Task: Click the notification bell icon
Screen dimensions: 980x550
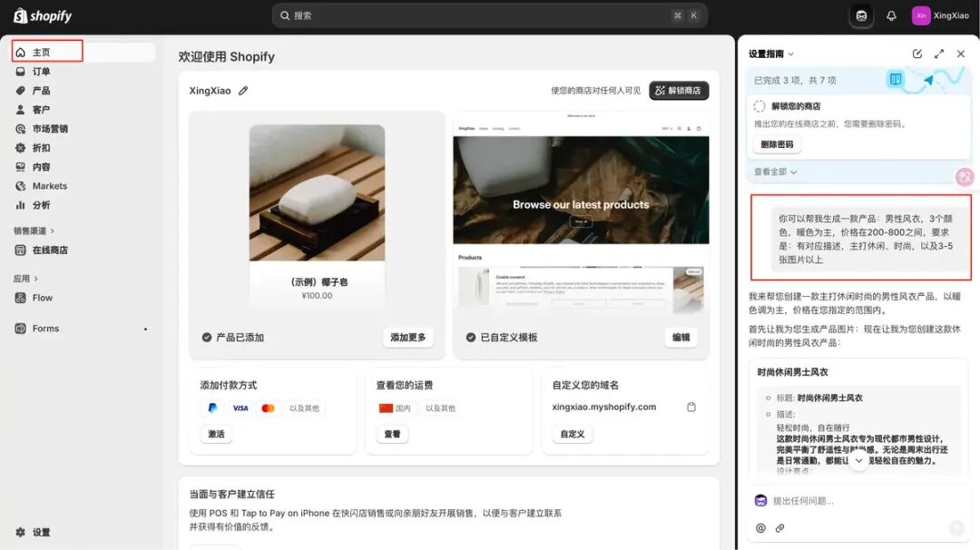Action: coord(891,15)
